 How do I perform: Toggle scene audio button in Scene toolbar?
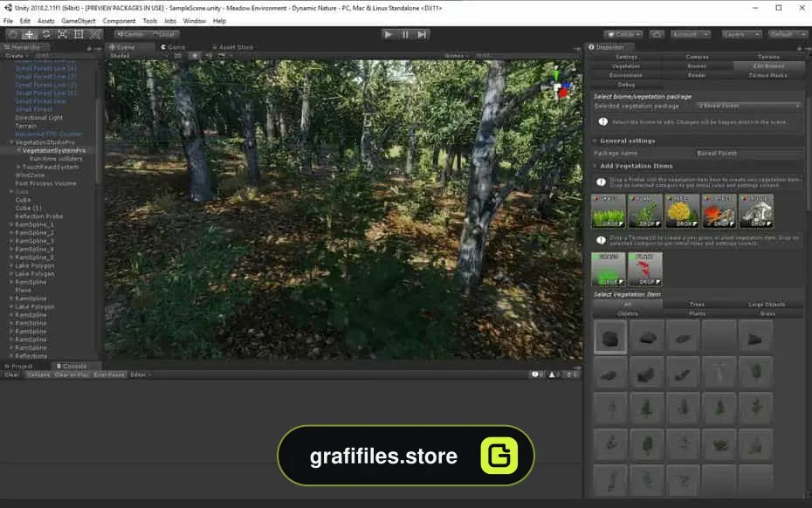[x=208, y=55]
